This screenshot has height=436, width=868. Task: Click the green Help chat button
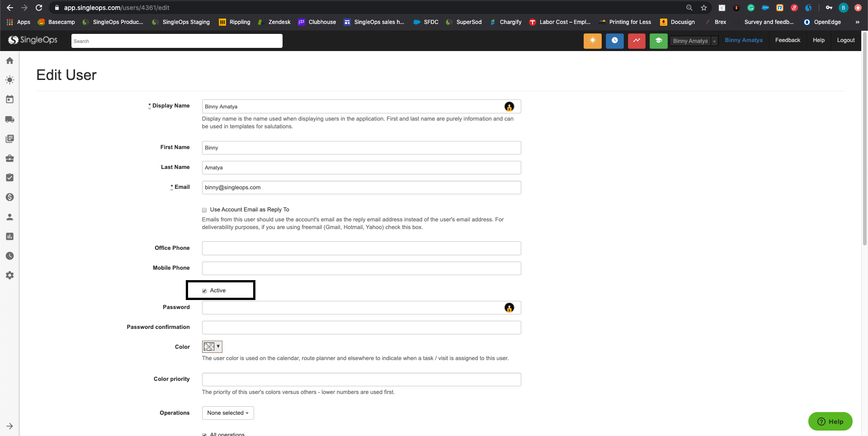[830, 422]
